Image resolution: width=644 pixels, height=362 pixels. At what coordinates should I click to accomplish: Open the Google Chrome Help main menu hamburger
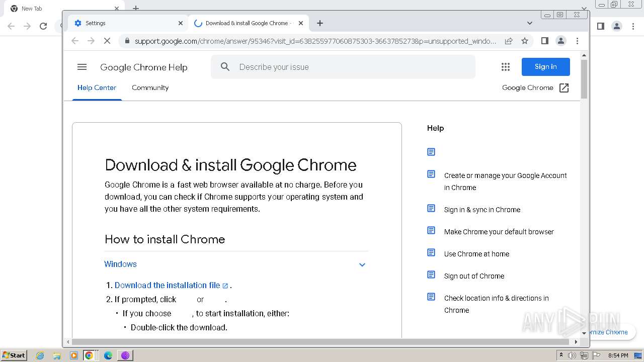(82, 67)
